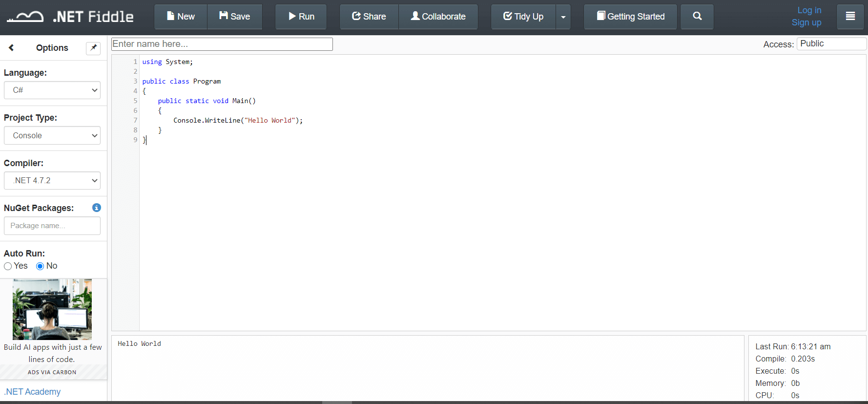Click the Carbon ad thumbnail image
The image size is (868, 404).
pyautogui.click(x=52, y=309)
